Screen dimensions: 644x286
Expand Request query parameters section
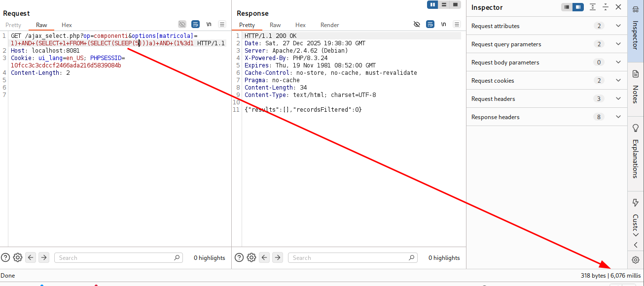coord(546,44)
